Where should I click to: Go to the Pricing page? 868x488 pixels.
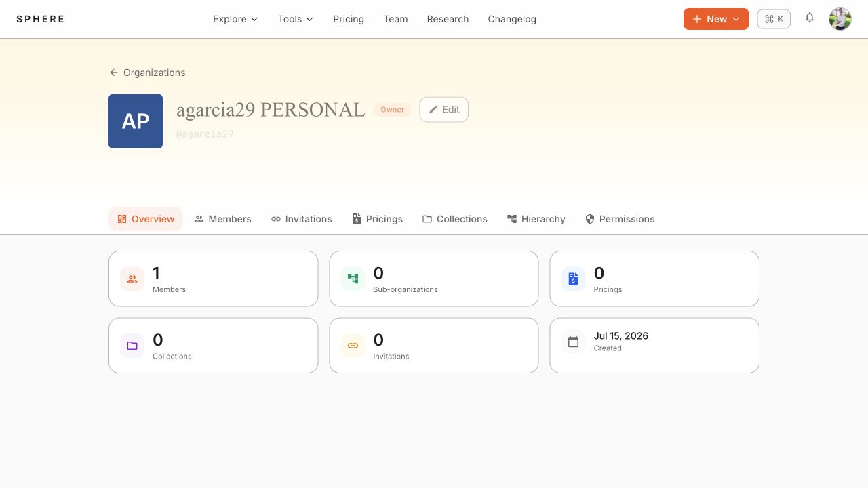[x=349, y=19]
